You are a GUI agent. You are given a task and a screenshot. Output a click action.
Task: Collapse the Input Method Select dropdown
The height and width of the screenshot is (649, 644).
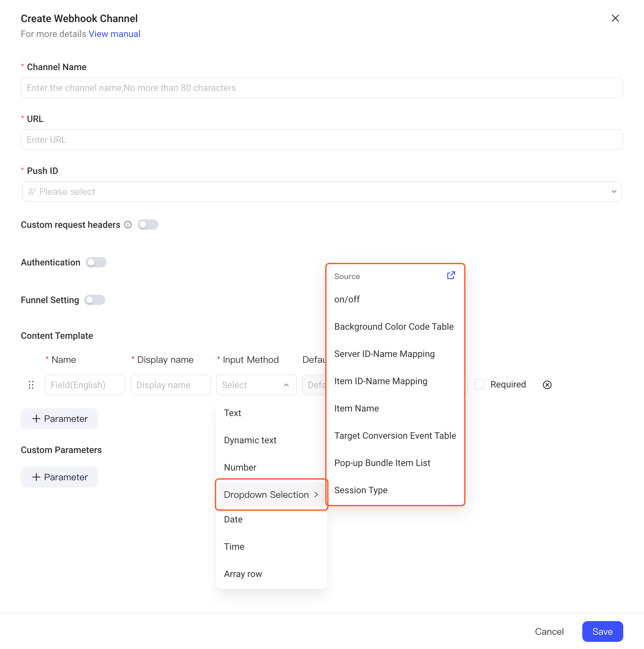coord(256,385)
